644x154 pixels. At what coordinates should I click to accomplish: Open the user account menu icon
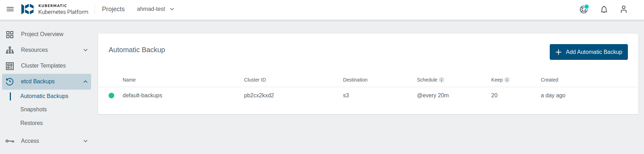point(624,9)
